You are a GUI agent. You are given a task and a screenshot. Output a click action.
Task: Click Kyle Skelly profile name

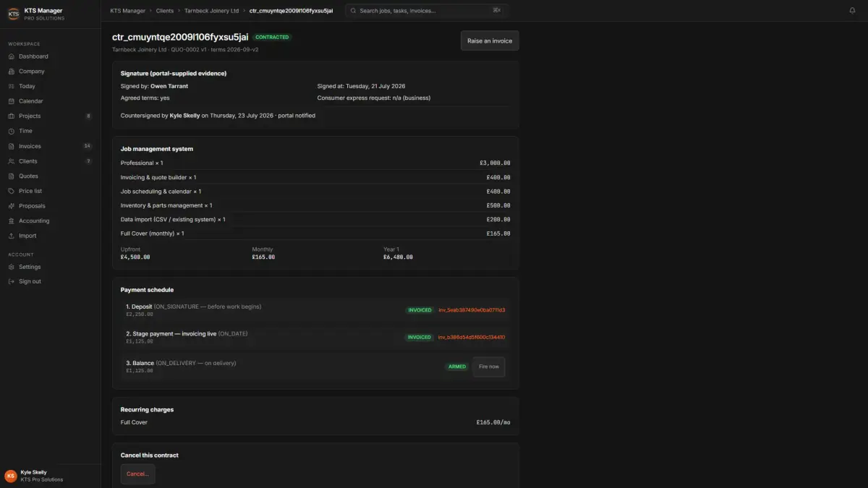click(35, 472)
